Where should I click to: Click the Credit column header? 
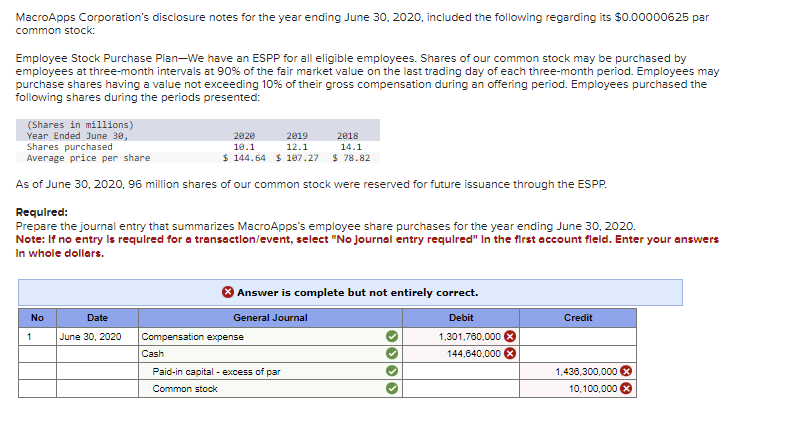point(578,318)
